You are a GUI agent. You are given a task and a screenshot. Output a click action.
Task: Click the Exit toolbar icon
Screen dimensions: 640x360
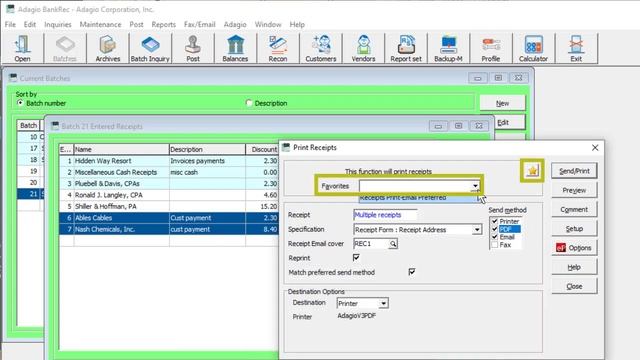pos(576,49)
